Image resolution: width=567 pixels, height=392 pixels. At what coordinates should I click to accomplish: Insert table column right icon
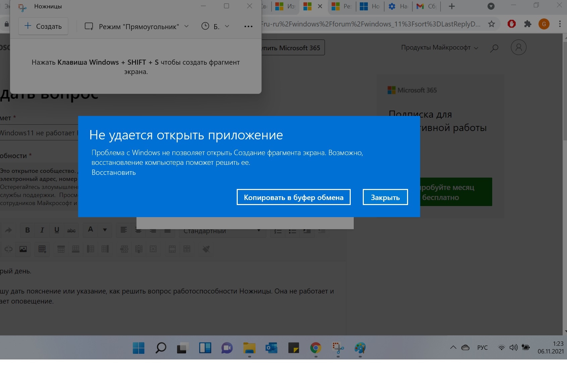[x=105, y=249]
